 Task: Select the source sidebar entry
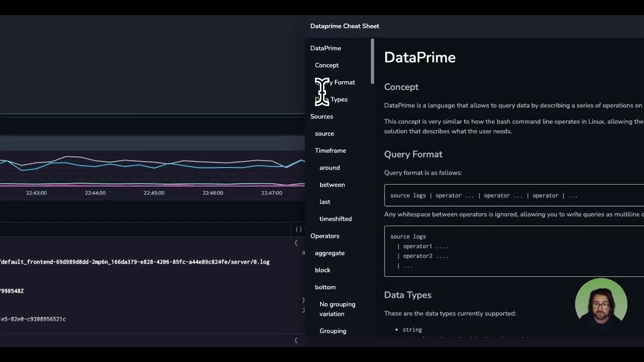pyautogui.click(x=324, y=134)
